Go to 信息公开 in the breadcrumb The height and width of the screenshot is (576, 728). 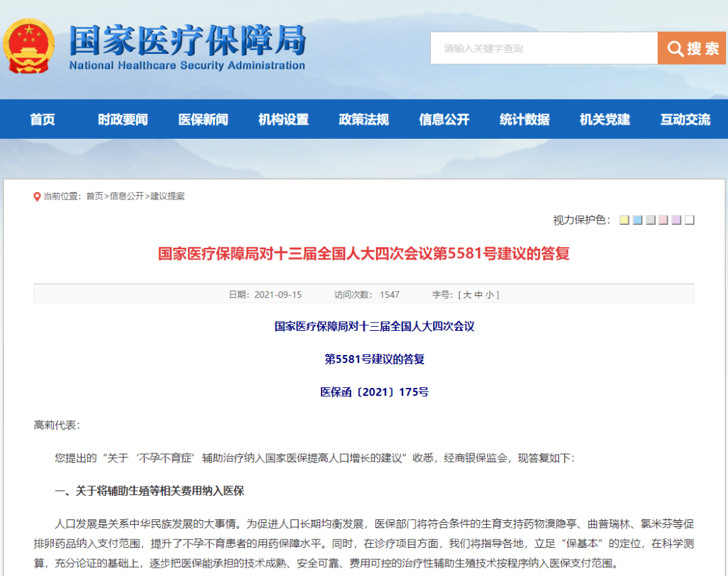[x=127, y=196]
